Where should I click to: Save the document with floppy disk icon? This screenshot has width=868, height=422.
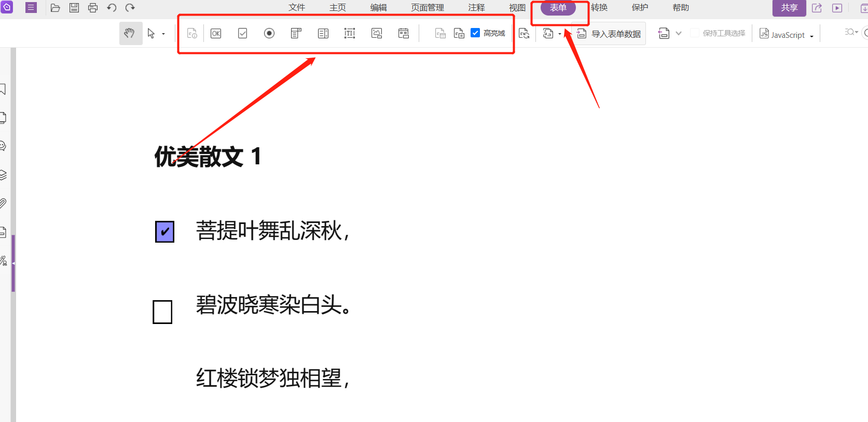click(x=74, y=8)
